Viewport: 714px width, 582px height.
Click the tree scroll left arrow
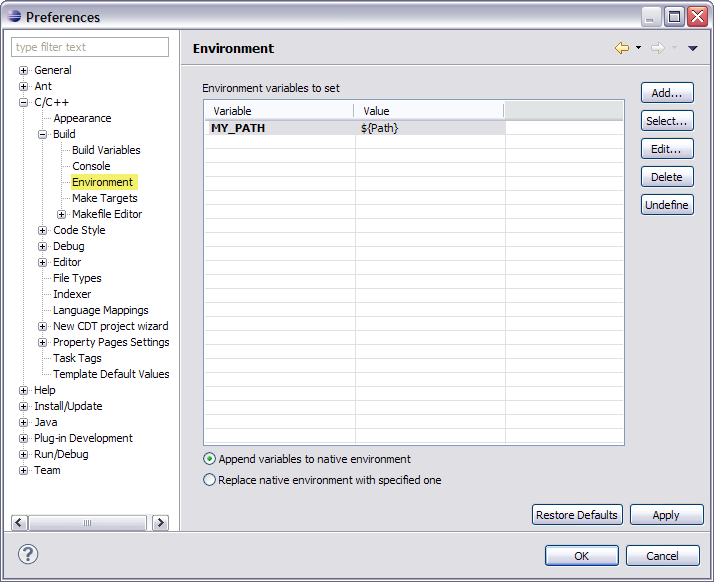click(19, 523)
